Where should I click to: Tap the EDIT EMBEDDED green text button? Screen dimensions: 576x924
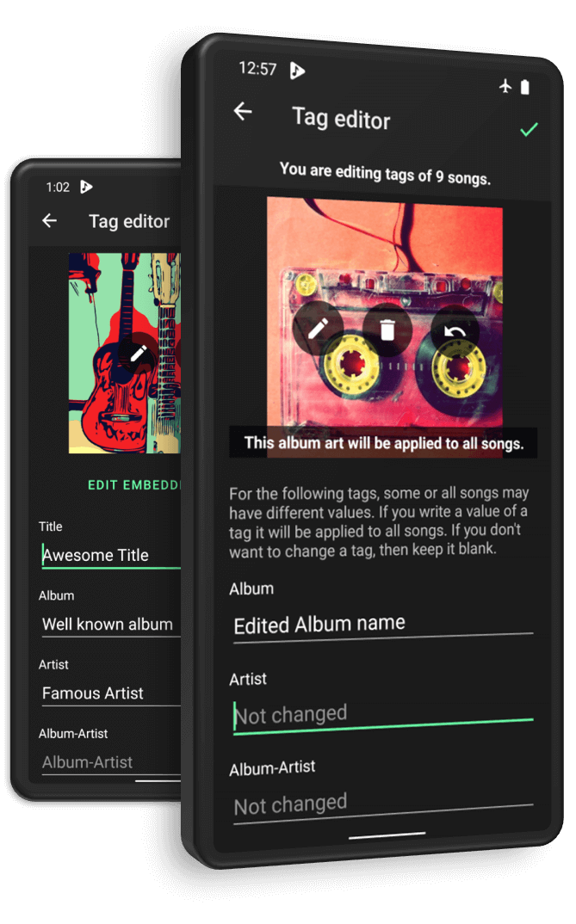click(x=134, y=485)
